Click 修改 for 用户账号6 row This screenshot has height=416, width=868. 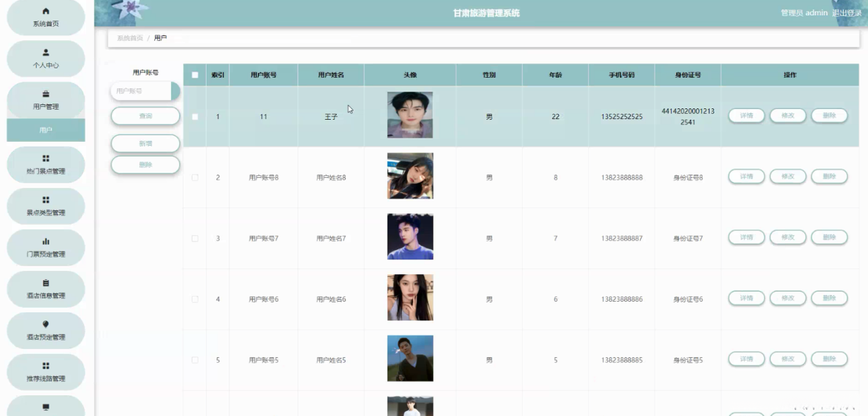pos(788,298)
